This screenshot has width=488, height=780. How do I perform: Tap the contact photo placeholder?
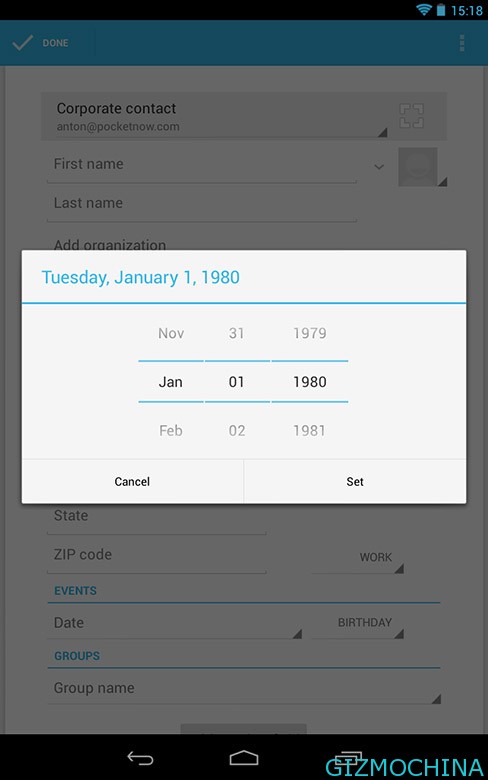click(x=418, y=167)
